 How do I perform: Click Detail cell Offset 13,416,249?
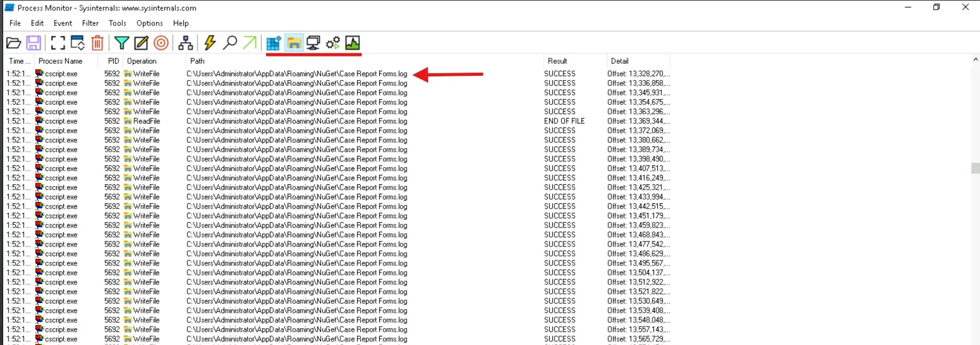click(639, 178)
